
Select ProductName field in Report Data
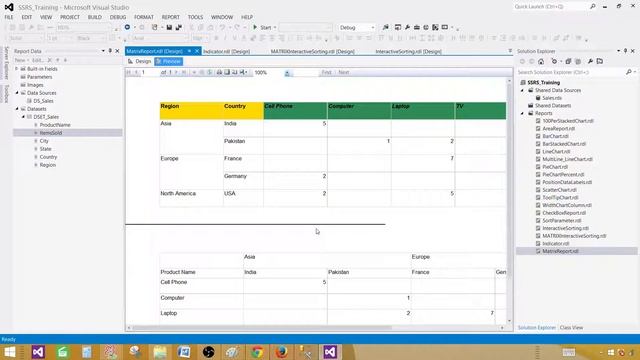pyautogui.click(x=55, y=125)
